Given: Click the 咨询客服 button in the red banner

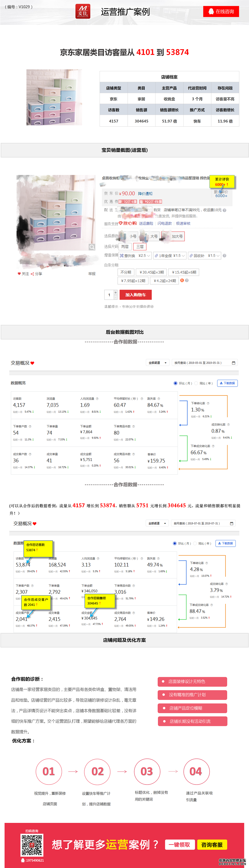Looking at the screenshot, I should pos(212,845).
